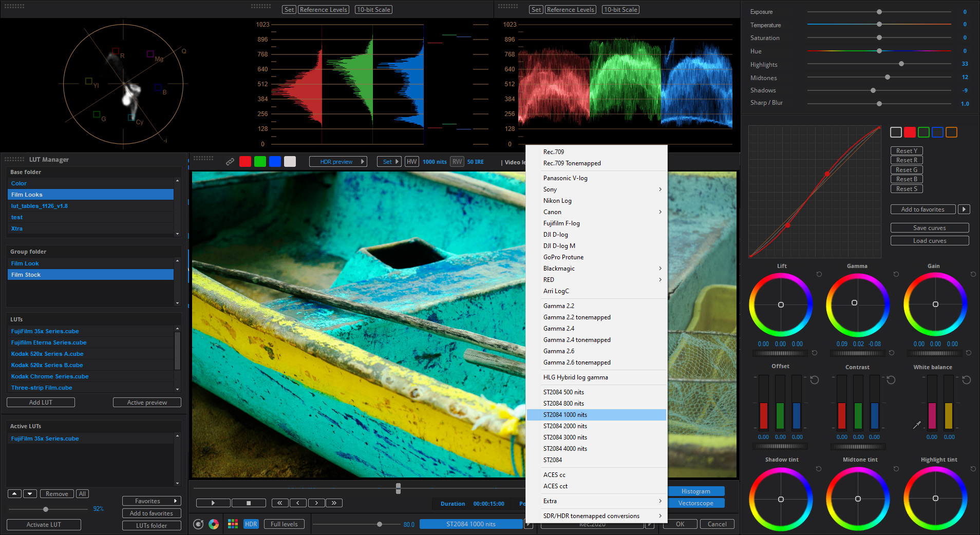The width and height of the screenshot is (980, 535).
Task: Click the link chain icon above preview
Action: click(x=230, y=162)
